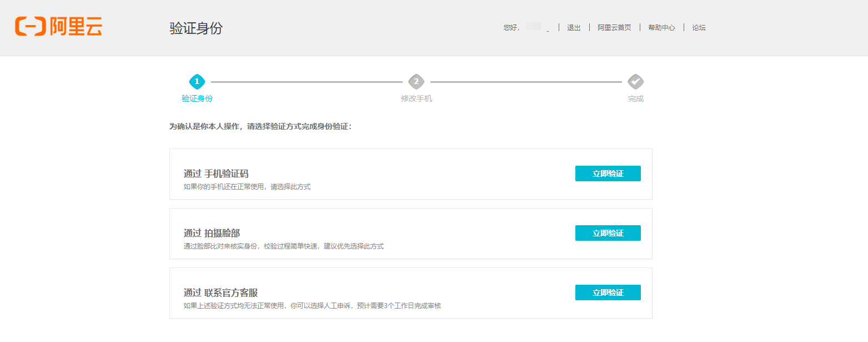
Task: Click the 通过 联系官方客服 heading
Action: tap(220, 293)
